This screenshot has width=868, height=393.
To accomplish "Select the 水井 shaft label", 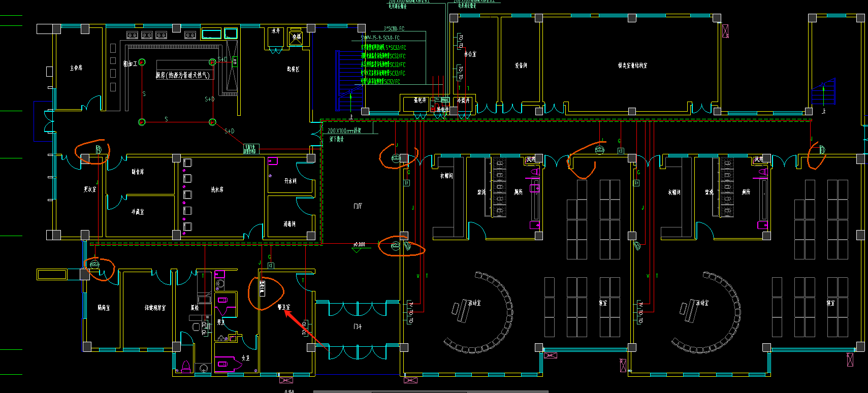I will (x=276, y=31).
